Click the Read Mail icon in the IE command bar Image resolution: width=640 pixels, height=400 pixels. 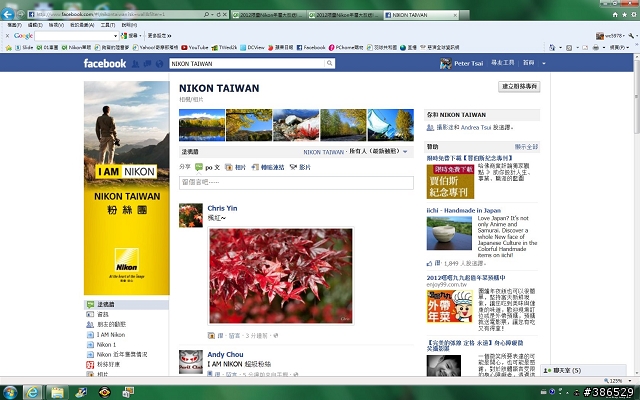tap(585, 47)
